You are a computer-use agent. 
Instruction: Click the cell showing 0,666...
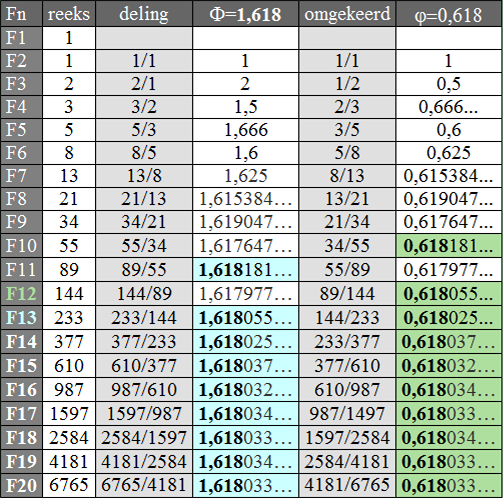(449, 107)
